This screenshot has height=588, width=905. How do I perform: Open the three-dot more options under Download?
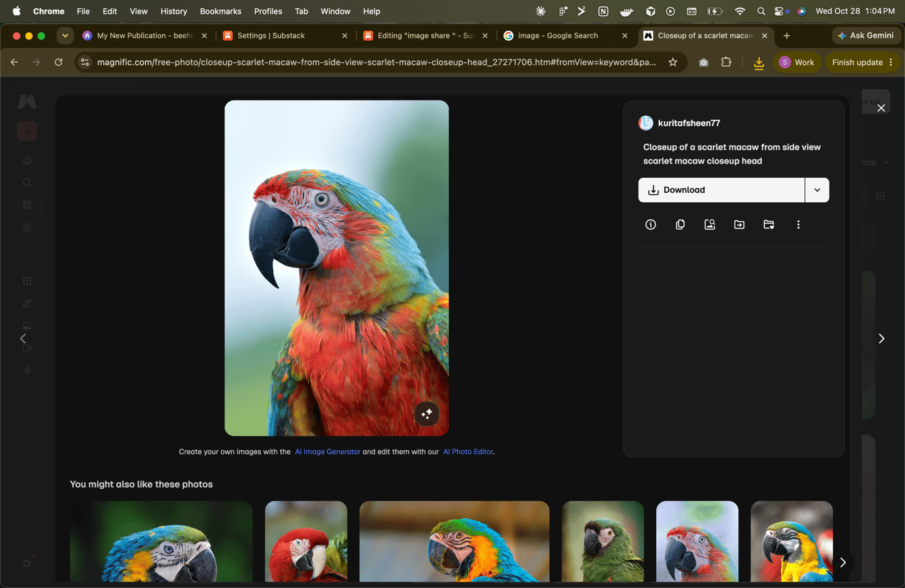pos(798,224)
